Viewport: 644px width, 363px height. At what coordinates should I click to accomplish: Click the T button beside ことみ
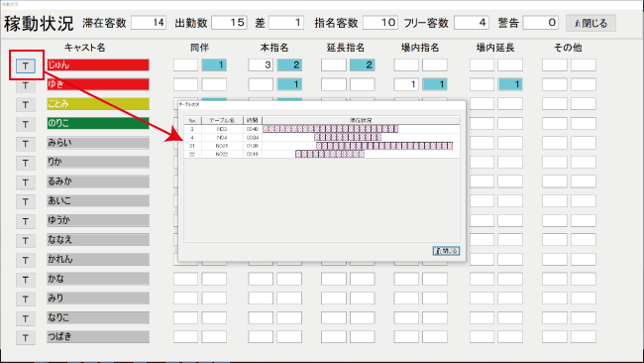[x=26, y=105]
